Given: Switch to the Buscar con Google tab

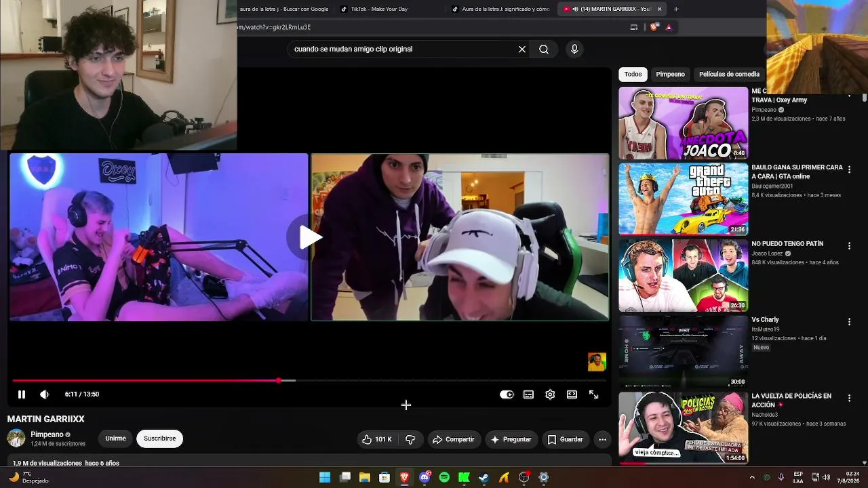Looking at the screenshot, I should pyautogui.click(x=285, y=9).
